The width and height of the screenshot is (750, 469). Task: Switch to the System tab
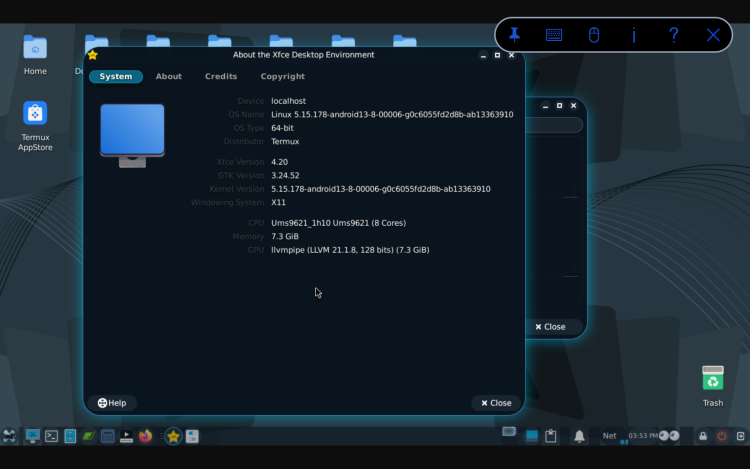(116, 76)
